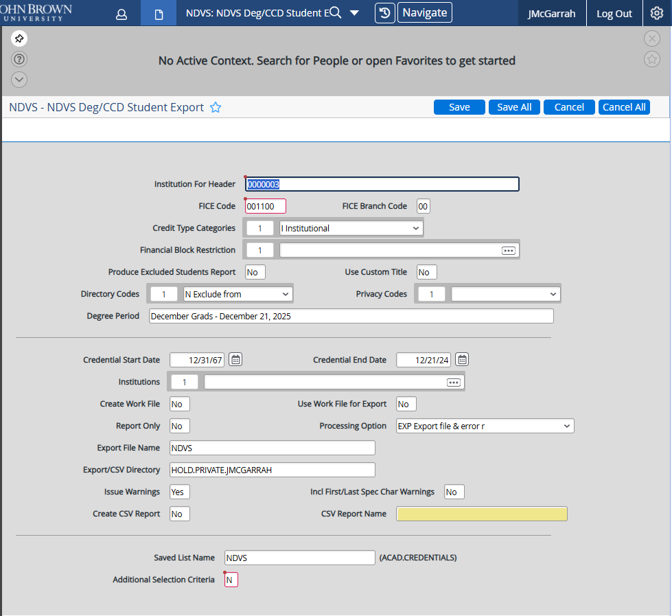This screenshot has width=672, height=616.
Task: Open calendar for Credential End Date
Action: [461, 359]
